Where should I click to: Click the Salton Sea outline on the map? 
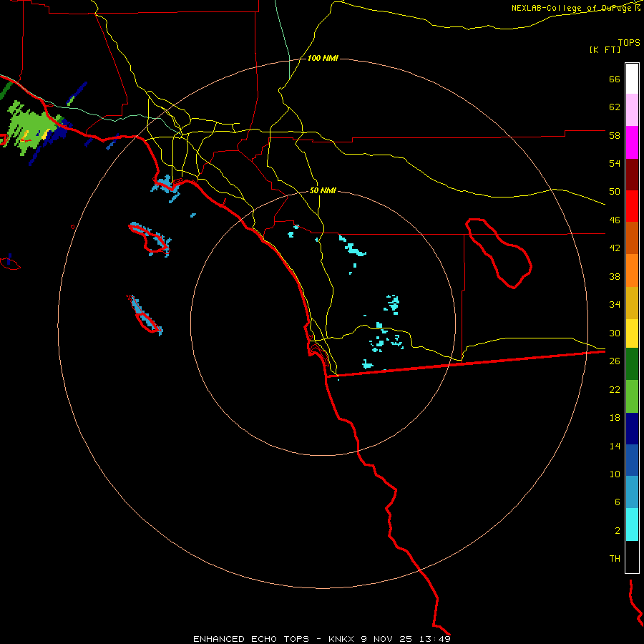point(499,253)
